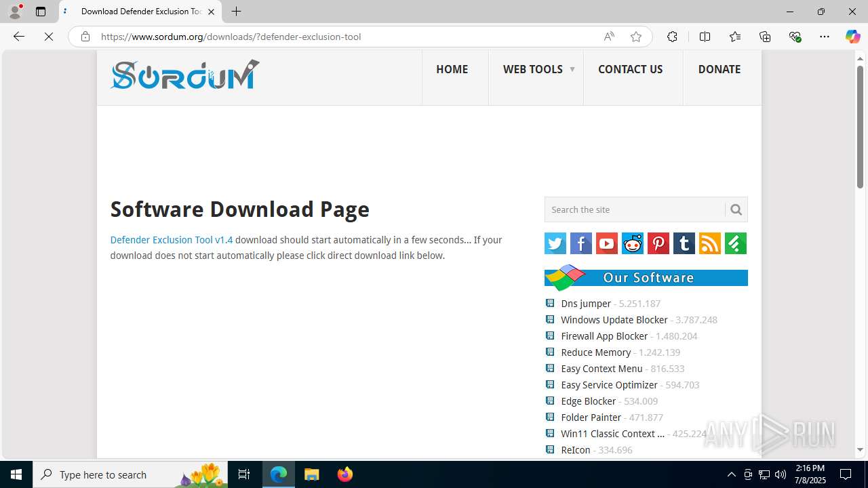This screenshot has height=488, width=868.
Task: Open the YouTube social icon
Action: [607, 243]
